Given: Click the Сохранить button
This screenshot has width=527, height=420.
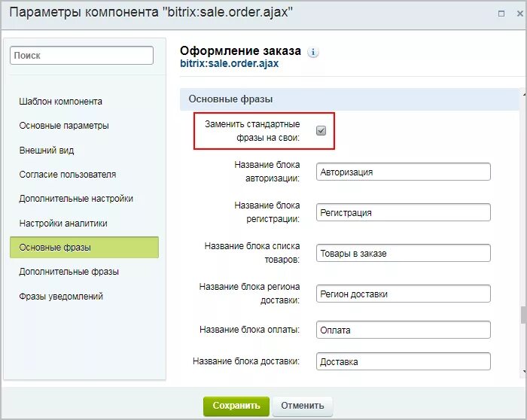Looking at the screenshot, I should tap(236, 406).
